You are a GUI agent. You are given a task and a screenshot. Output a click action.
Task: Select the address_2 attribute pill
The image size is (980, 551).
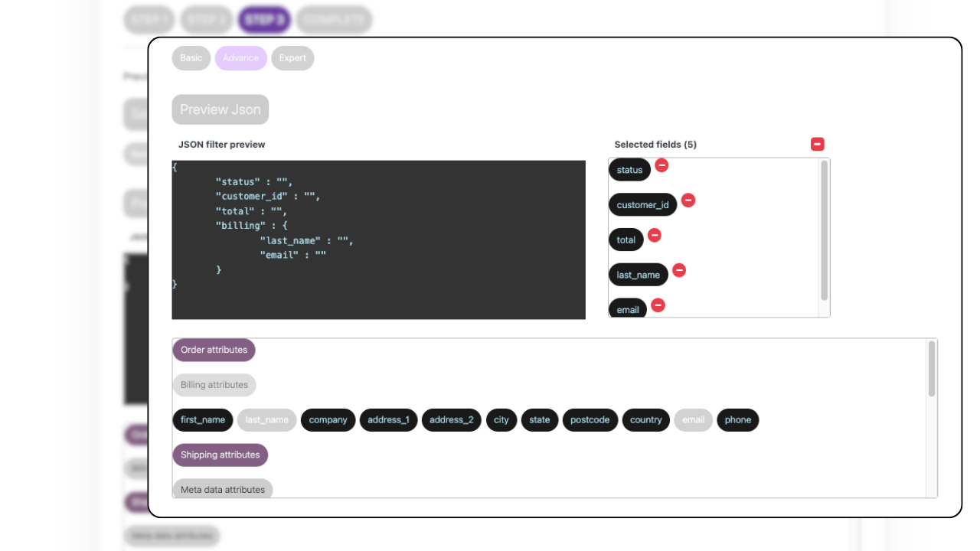click(x=451, y=419)
